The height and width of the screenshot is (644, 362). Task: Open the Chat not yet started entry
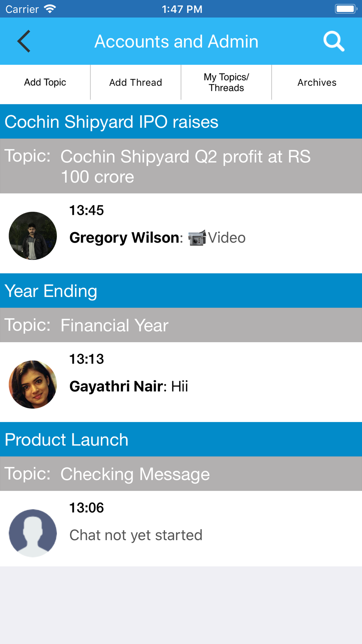pos(181,529)
